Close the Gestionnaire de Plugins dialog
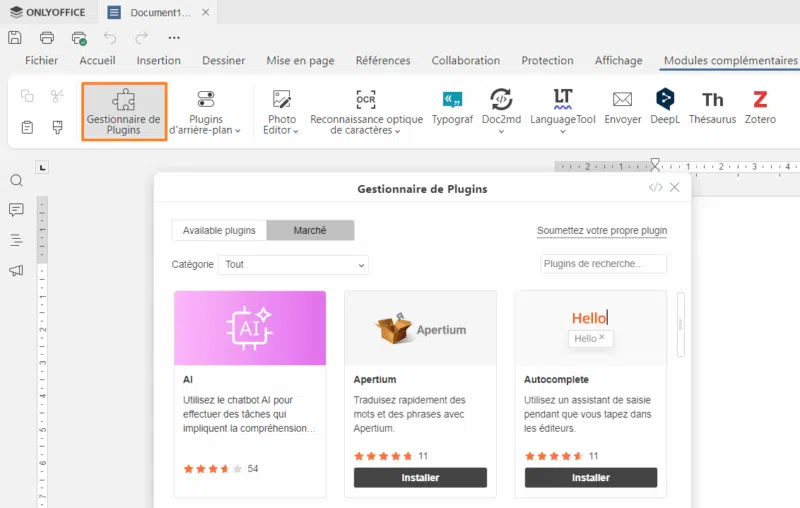800x508 pixels. point(674,187)
